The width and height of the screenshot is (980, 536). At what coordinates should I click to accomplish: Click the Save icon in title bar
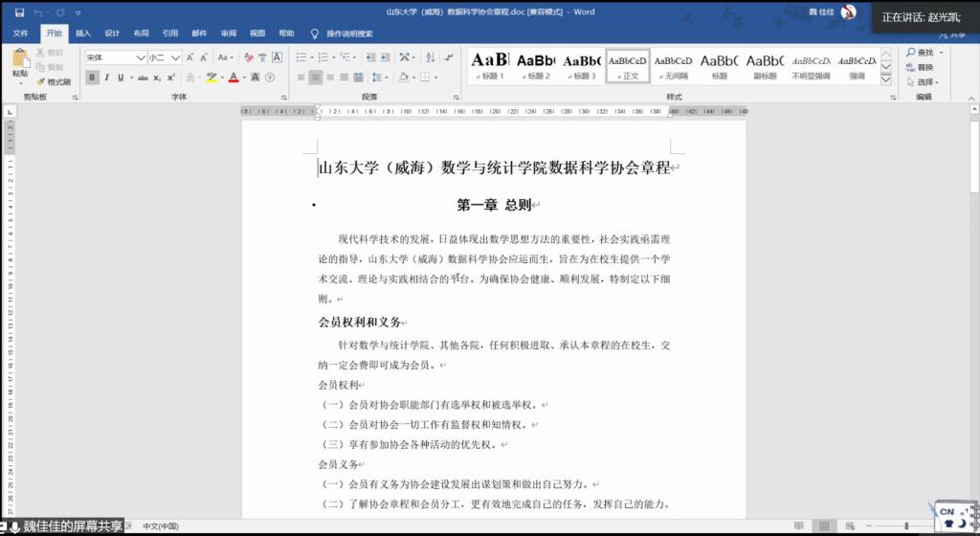tap(19, 12)
